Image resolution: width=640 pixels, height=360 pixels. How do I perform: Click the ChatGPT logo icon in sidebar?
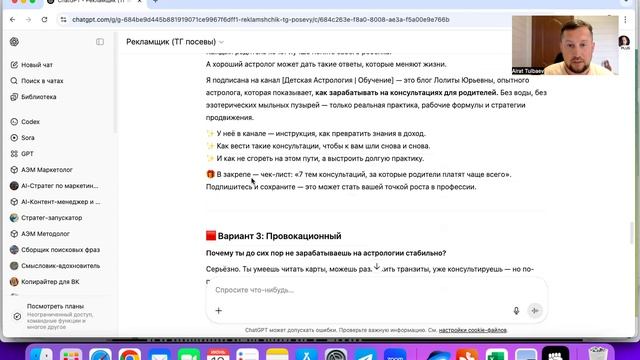(x=14, y=42)
